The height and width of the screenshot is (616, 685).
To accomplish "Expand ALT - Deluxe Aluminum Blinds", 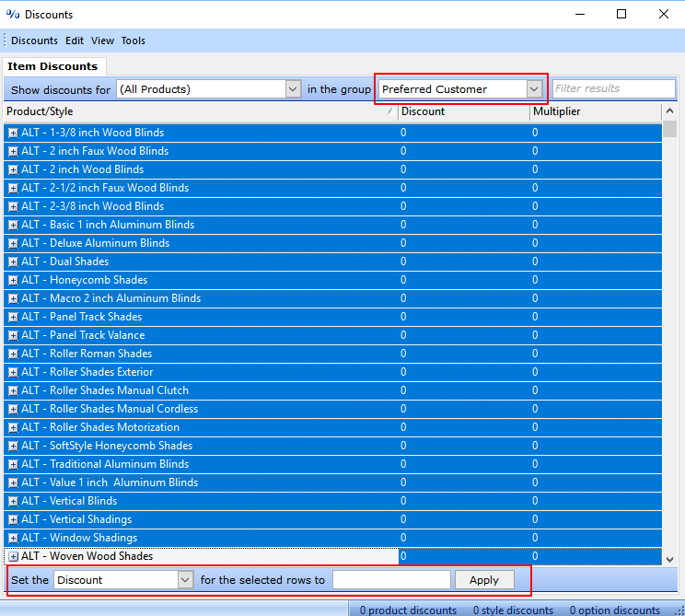I will click(x=14, y=243).
